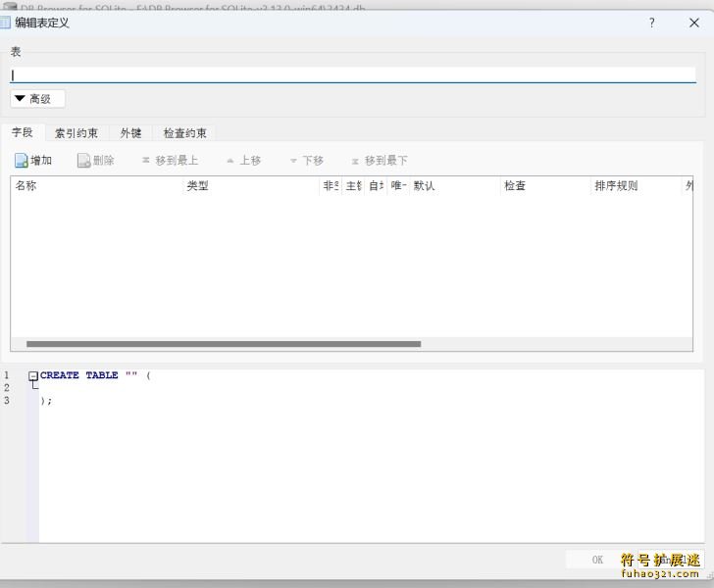Screen dimensions: 714x588
Task: Click the OK button
Action: [x=597, y=560]
